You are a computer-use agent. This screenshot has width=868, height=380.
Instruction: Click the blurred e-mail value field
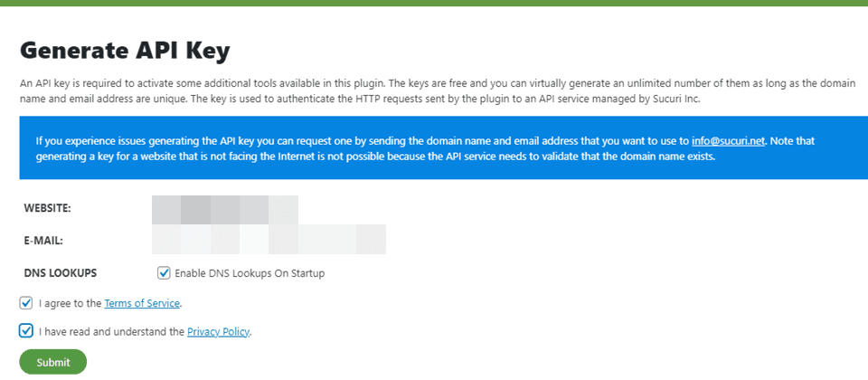[x=269, y=240]
